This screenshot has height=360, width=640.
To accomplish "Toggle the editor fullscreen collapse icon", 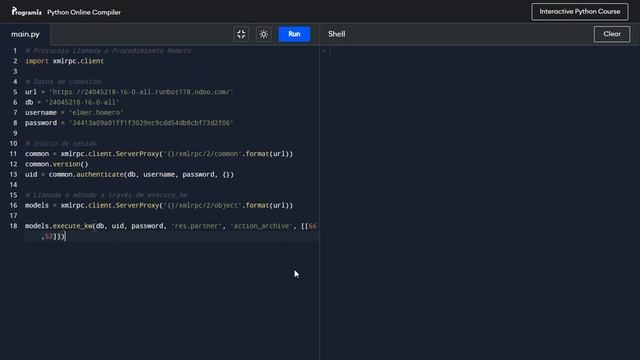I will [x=241, y=34].
